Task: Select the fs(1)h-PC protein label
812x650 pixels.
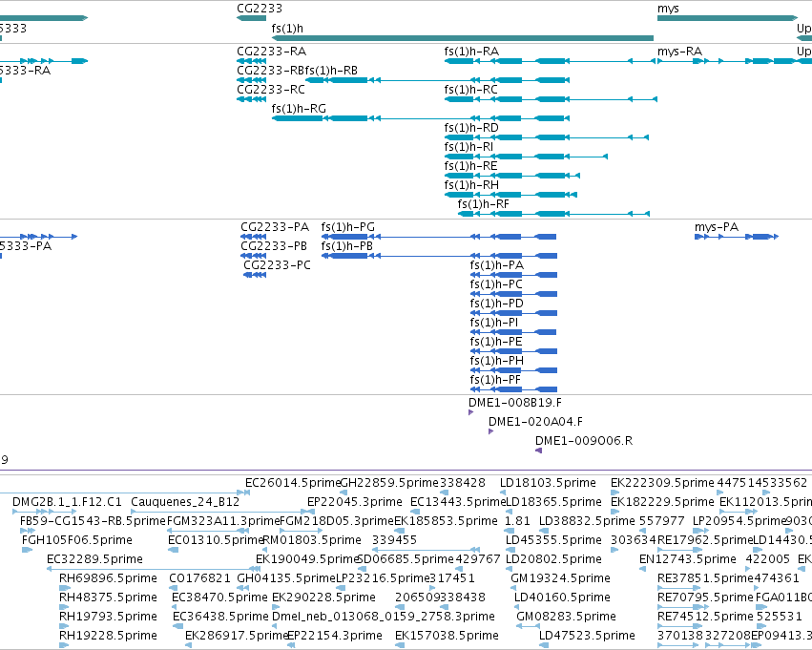Action: pyautogui.click(x=496, y=284)
